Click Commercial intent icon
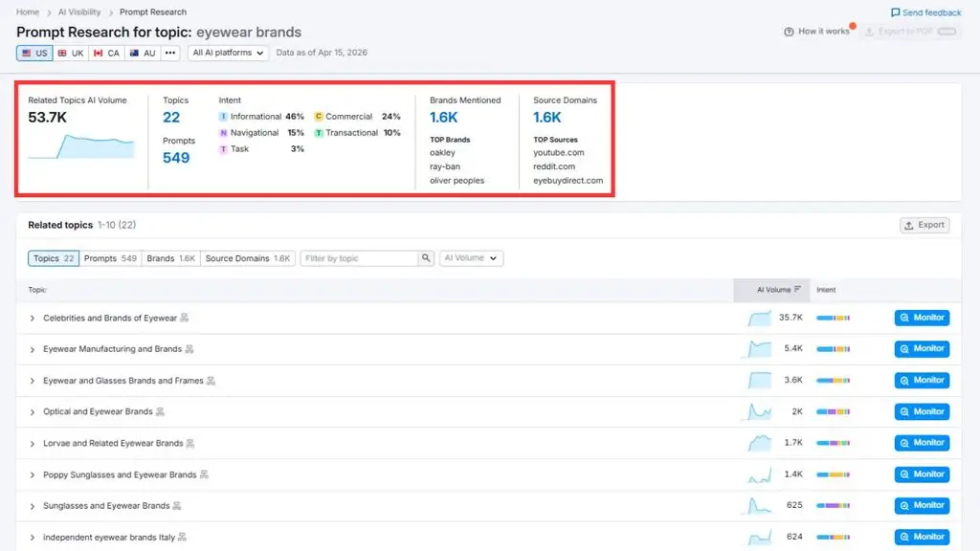 (x=318, y=117)
